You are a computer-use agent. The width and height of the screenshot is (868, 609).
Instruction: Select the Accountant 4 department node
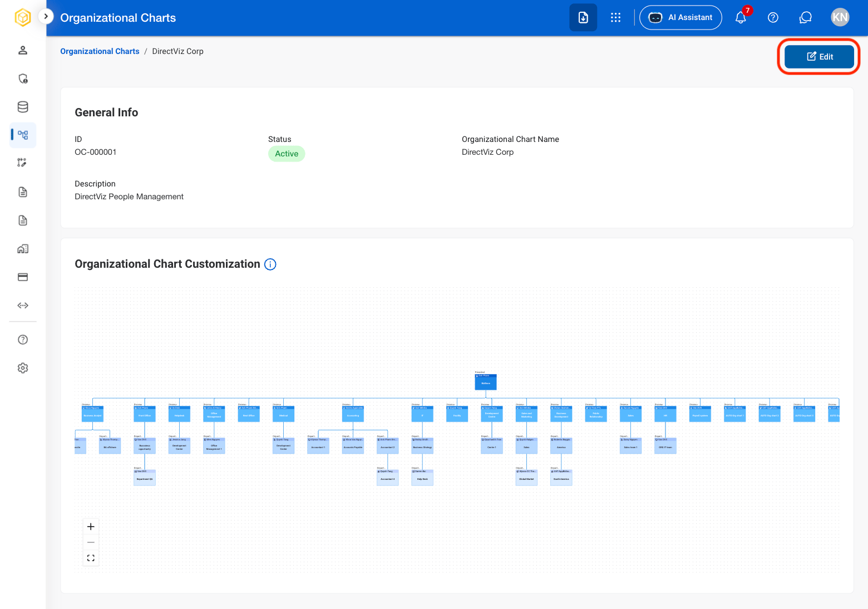[387, 477]
